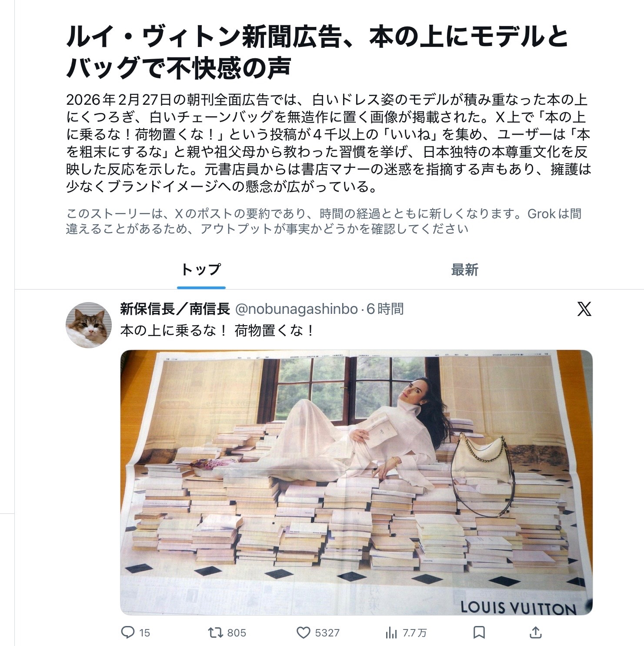Viewport: 644px width, 646px height.
Task: Click the view count 7.7万
Action: (x=414, y=633)
